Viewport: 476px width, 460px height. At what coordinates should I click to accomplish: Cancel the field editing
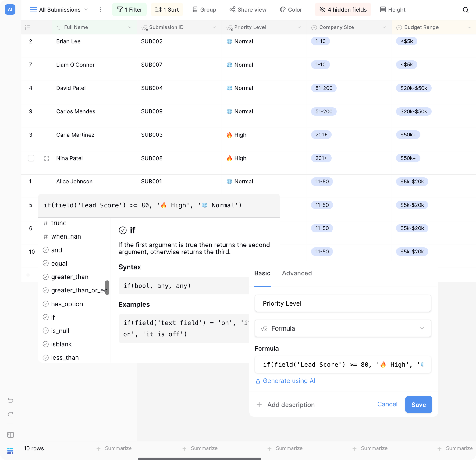coord(387,404)
